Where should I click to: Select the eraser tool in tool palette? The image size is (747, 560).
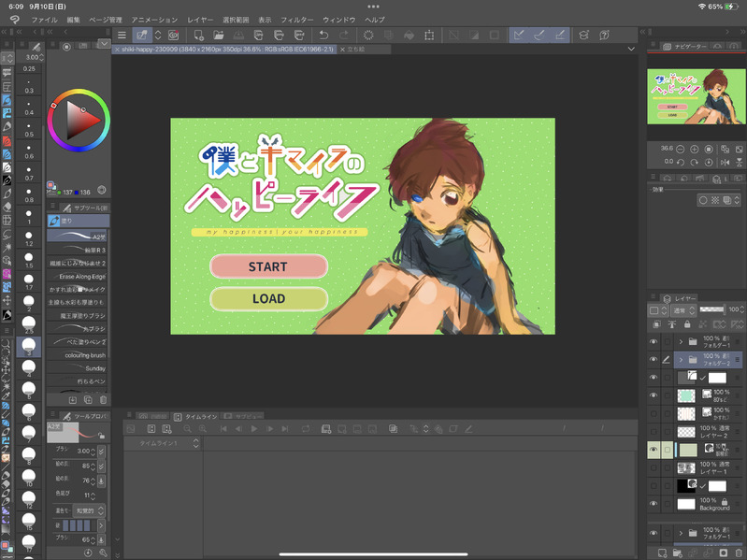(7, 208)
